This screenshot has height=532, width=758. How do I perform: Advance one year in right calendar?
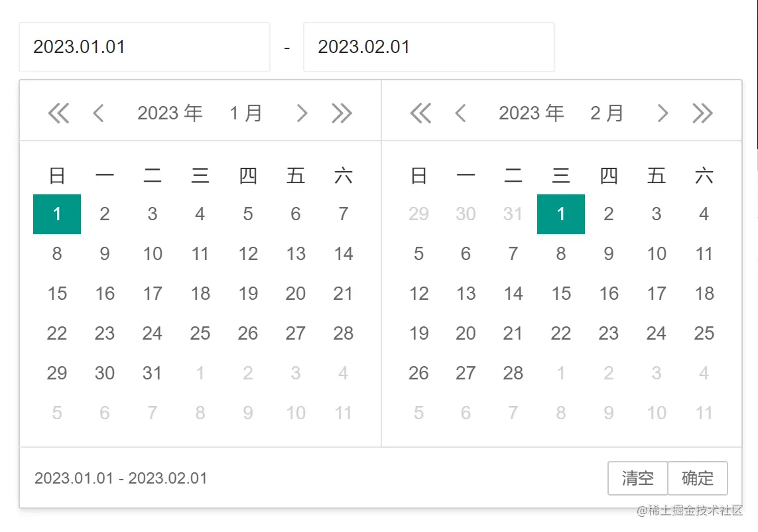click(x=703, y=113)
